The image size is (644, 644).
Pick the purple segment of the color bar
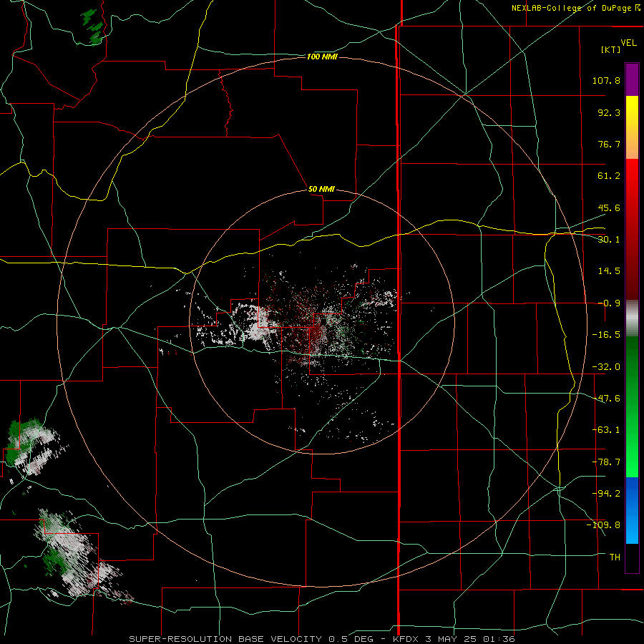tap(632, 79)
